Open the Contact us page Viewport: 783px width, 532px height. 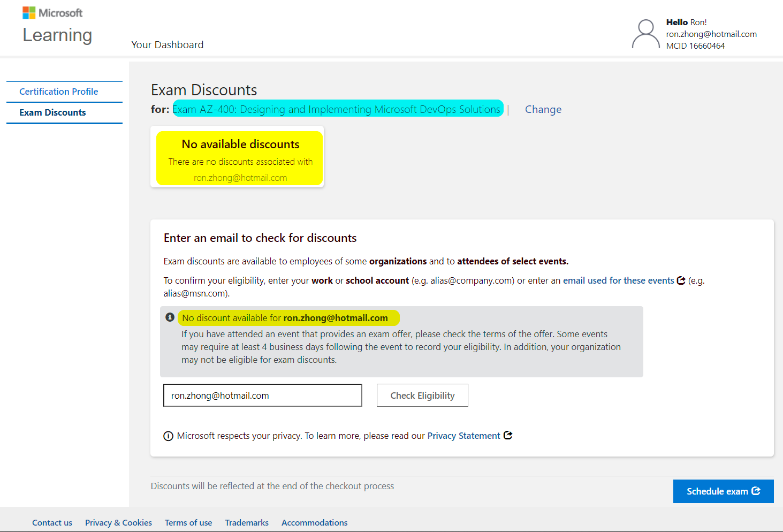coord(52,522)
